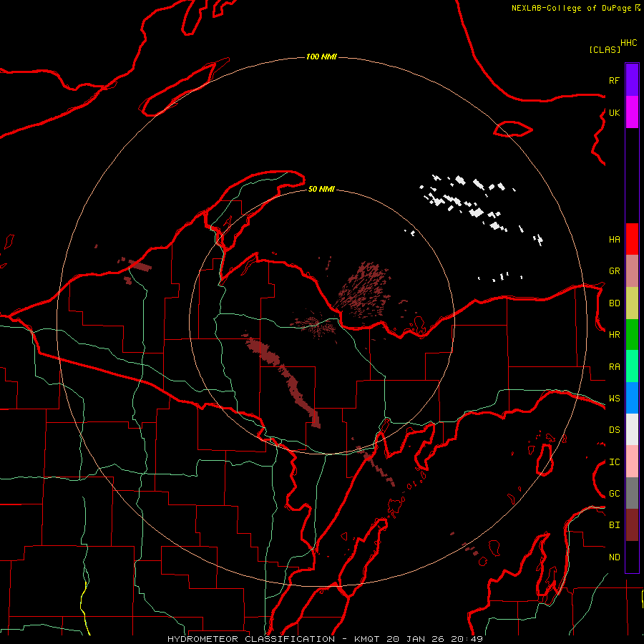644x644 pixels.
Task: Click the RF purple legend swatch
Action: point(632,80)
